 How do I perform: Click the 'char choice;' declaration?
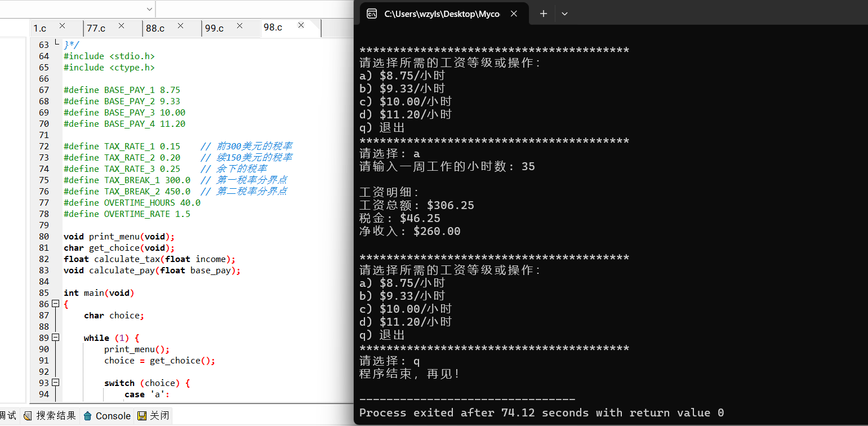coord(114,316)
